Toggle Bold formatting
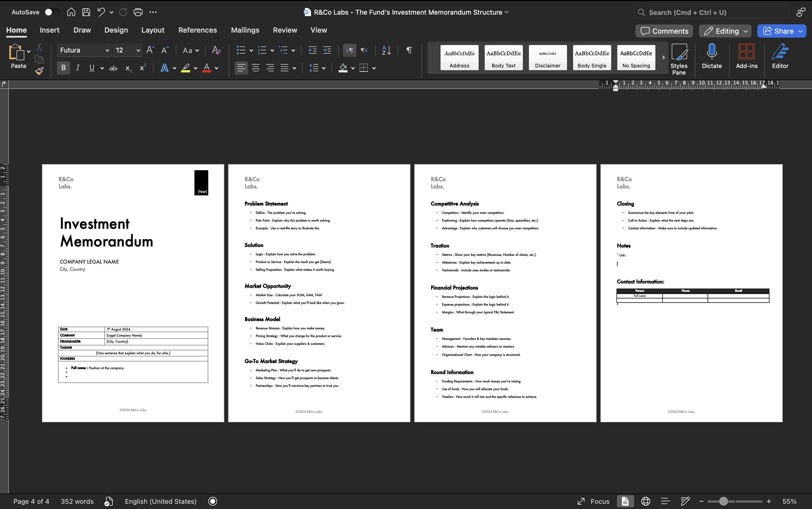812x509 pixels. (x=63, y=68)
